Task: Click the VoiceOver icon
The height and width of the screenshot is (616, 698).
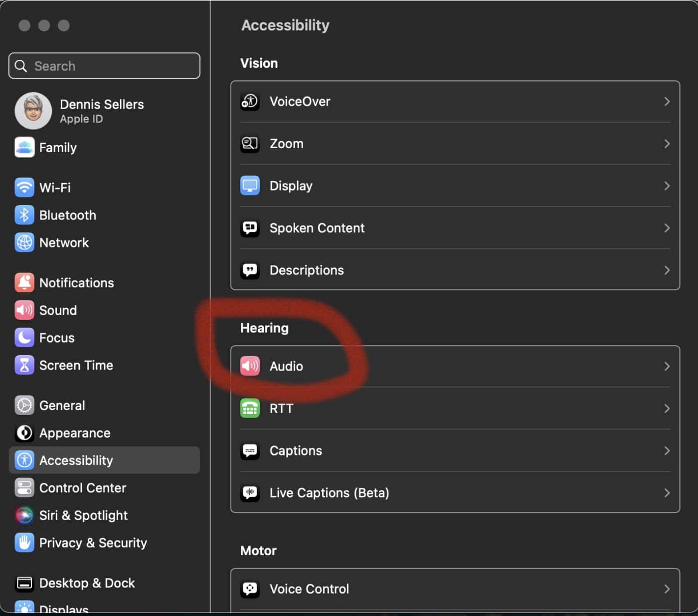Action: [x=250, y=101]
